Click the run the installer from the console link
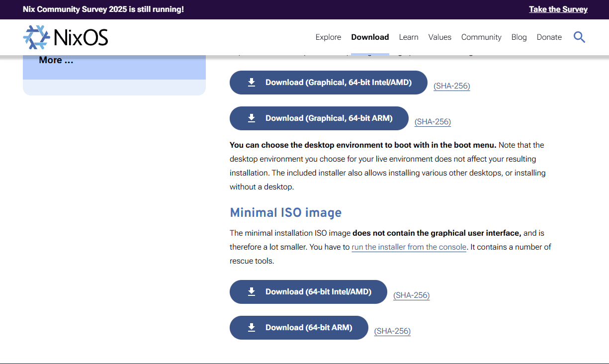This screenshot has width=609, height=364. pos(409,247)
